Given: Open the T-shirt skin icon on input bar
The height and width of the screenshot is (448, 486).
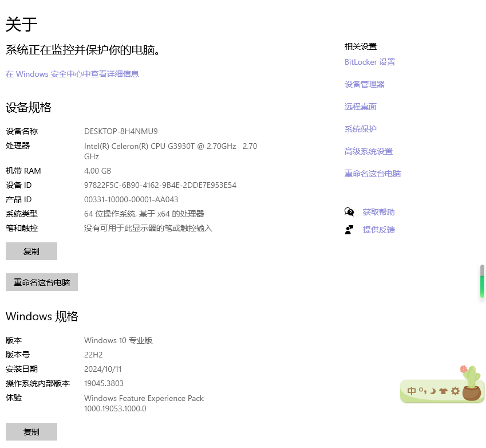Looking at the screenshot, I should pyautogui.click(x=444, y=391).
